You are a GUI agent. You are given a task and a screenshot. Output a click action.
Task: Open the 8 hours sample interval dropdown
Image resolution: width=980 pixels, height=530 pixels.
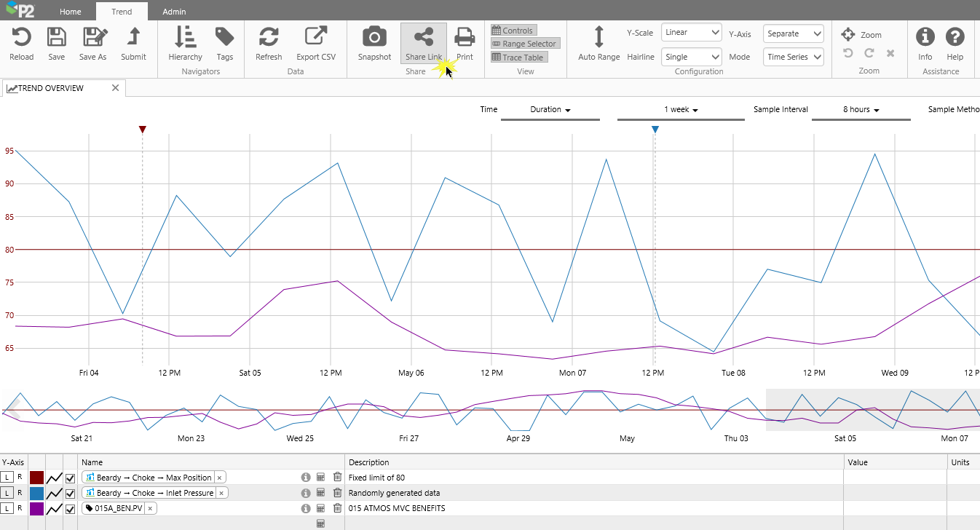point(861,110)
